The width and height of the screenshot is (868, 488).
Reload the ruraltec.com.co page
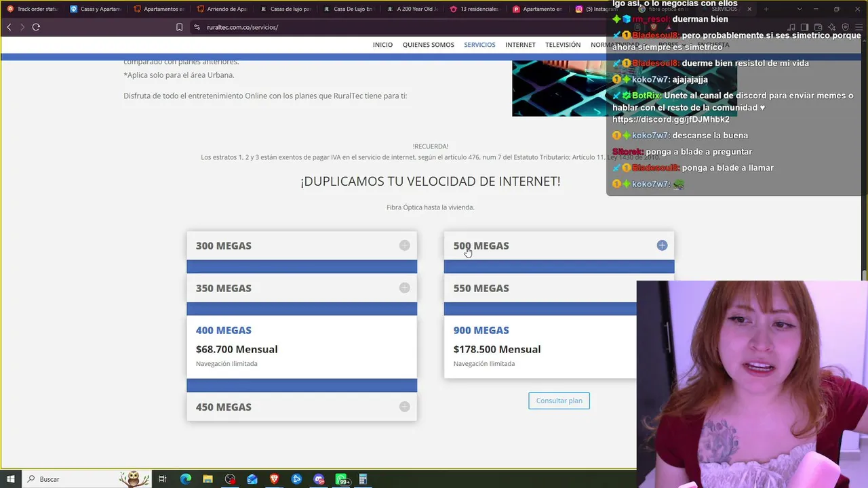point(36,27)
